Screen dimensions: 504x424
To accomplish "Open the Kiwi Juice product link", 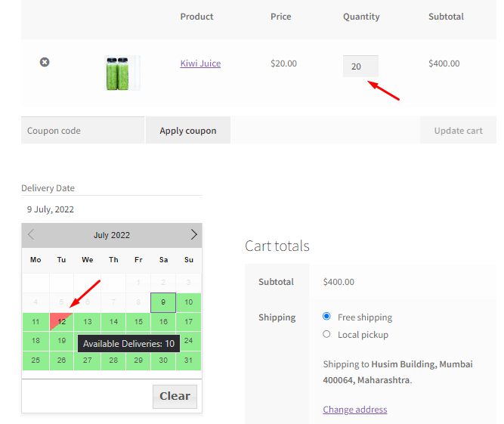I will [x=200, y=63].
